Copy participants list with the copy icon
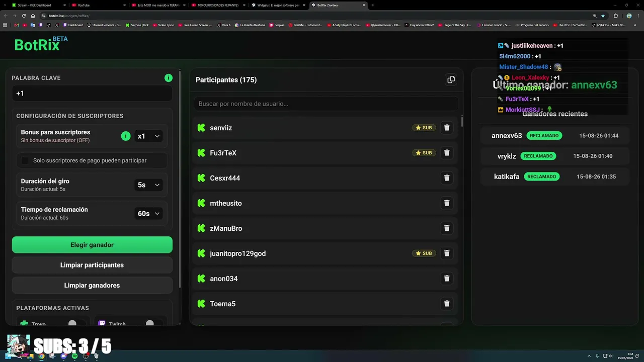The height and width of the screenshot is (362, 644). point(451,79)
